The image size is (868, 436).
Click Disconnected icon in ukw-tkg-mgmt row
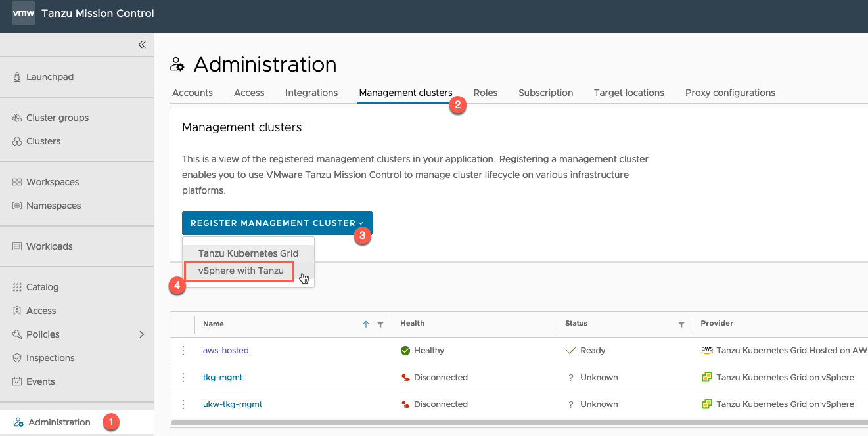pos(405,404)
